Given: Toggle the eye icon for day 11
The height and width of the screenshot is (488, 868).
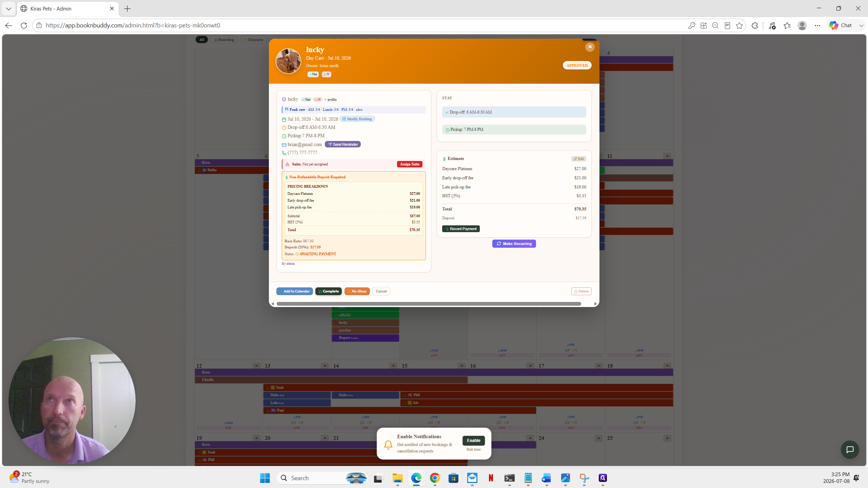Looking at the screenshot, I should pos(667,156).
